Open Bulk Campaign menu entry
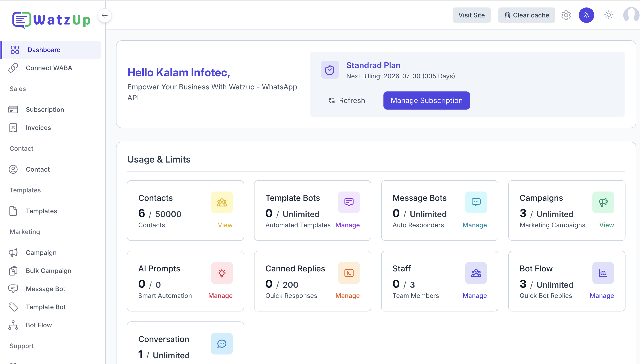 pos(51,271)
